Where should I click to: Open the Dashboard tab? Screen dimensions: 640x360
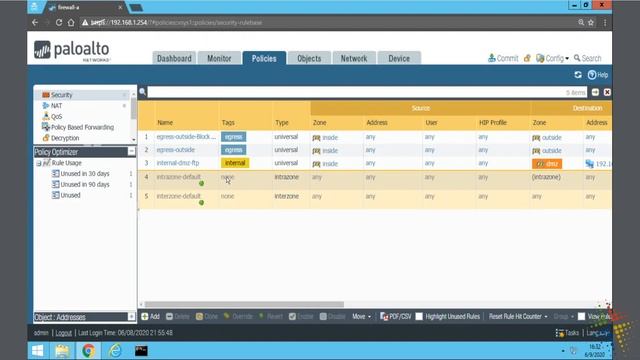click(x=174, y=58)
